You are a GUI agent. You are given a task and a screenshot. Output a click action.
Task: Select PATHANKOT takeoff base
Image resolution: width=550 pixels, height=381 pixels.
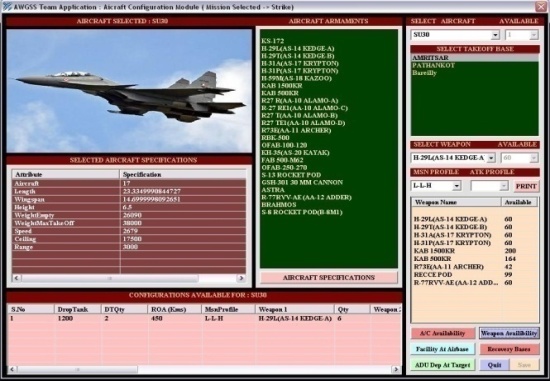[x=475, y=66]
